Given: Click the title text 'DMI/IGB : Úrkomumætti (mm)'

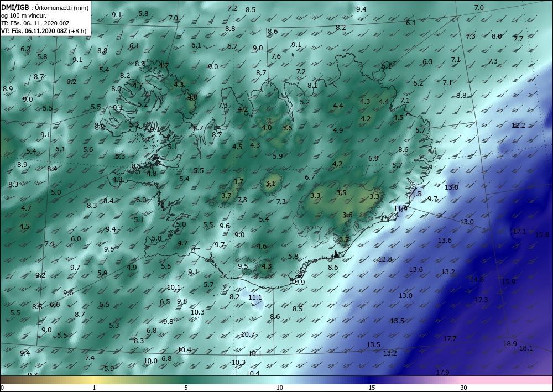Looking at the screenshot, I should [45, 7].
